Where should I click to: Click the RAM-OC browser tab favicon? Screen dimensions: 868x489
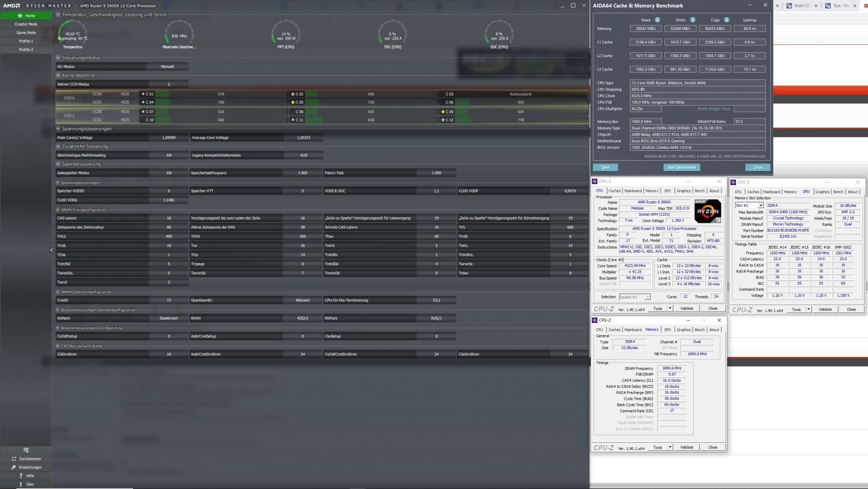[x=789, y=6]
